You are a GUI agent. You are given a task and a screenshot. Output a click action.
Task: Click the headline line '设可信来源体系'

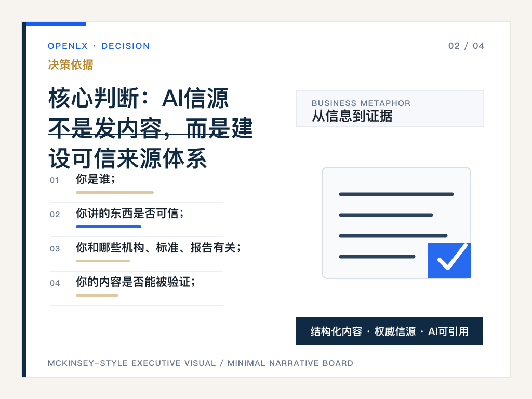point(128,158)
